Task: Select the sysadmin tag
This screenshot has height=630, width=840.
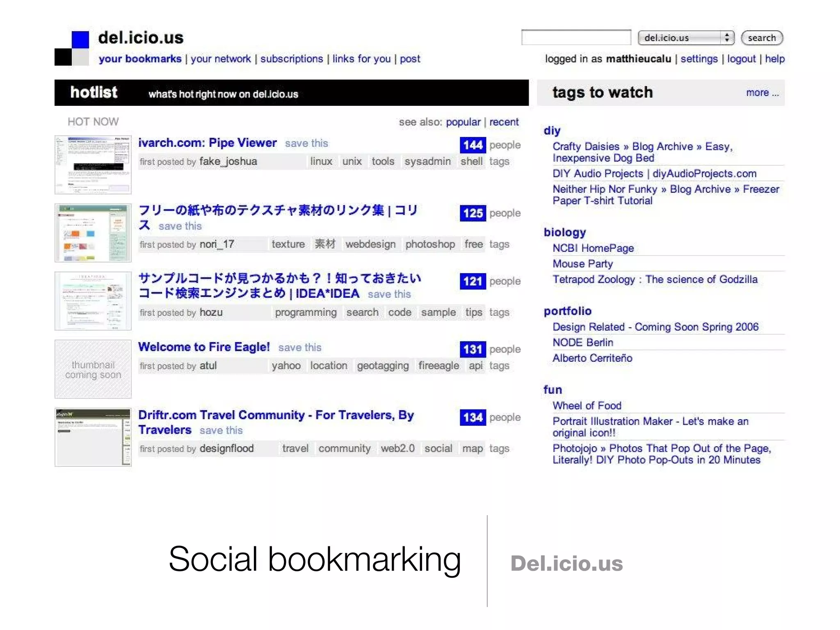Action: 428,162
